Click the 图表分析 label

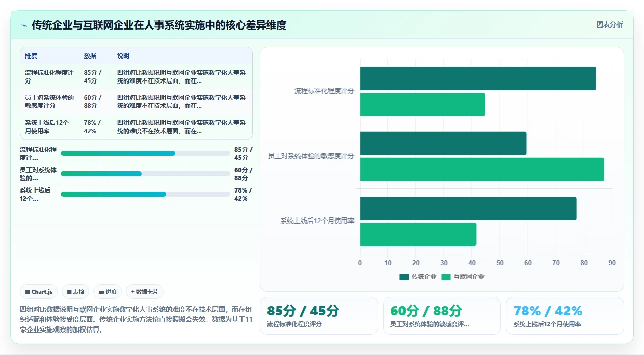pyautogui.click(x=609, y=24)
